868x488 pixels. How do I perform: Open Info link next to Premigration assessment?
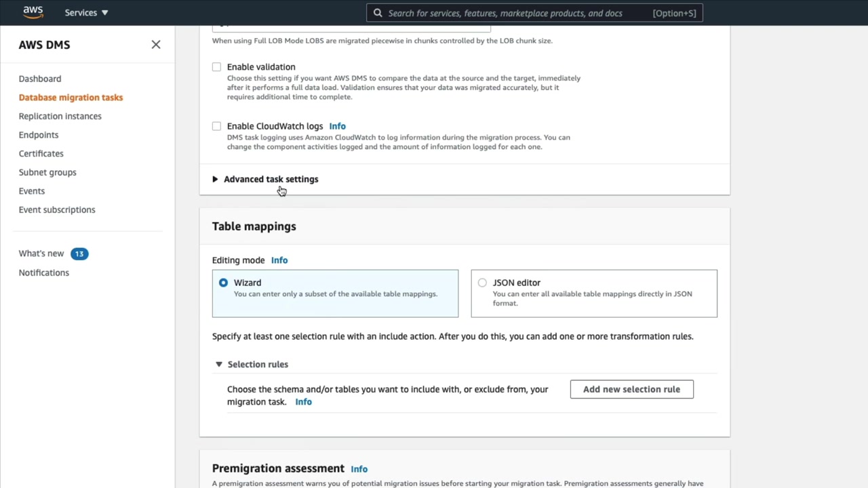pos(359,469)
